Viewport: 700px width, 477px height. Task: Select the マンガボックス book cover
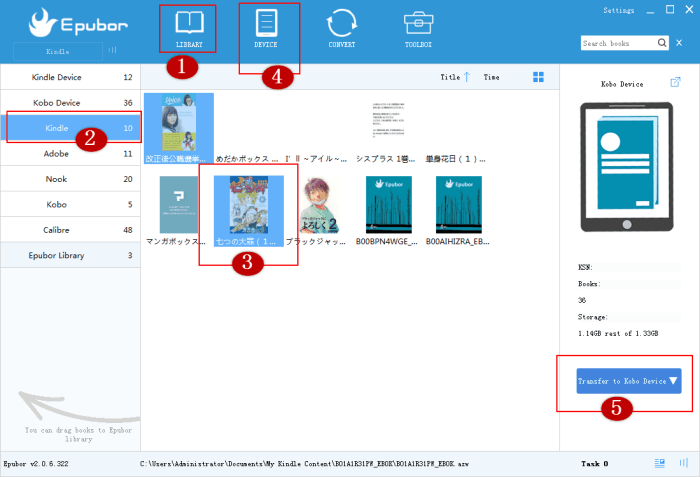(x=179, y=205)
